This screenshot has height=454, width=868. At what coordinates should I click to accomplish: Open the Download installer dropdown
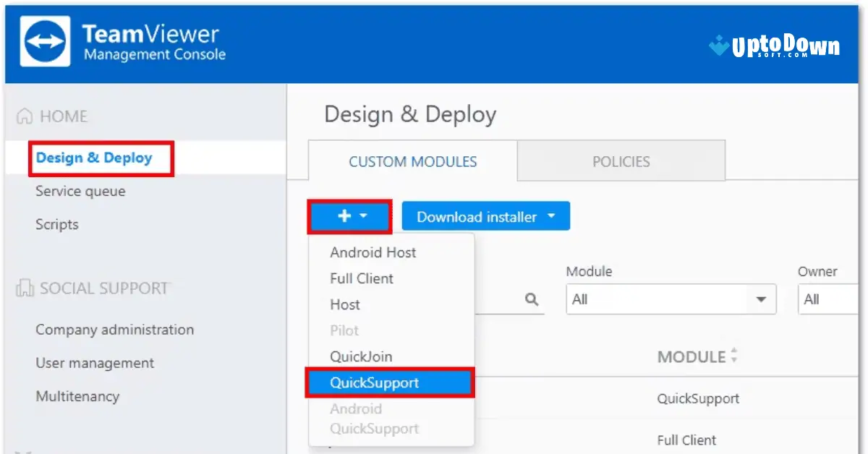click(485, 215)
